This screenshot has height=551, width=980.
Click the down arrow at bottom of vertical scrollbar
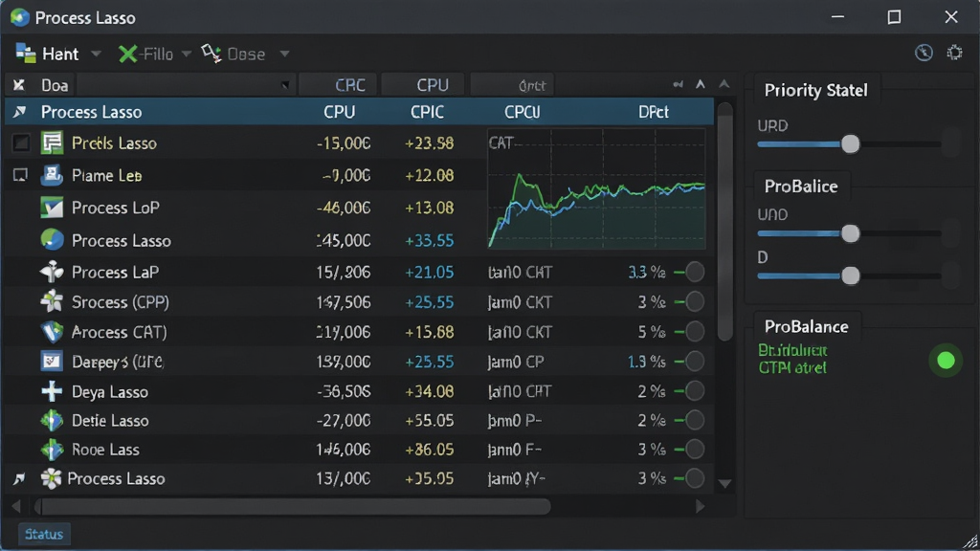(x=725, y=483)
